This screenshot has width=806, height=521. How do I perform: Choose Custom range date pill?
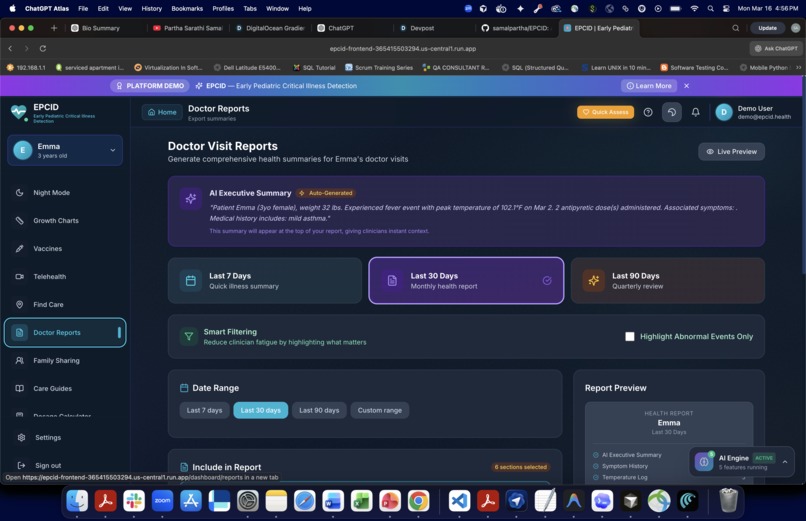click(x=380, y=411)
